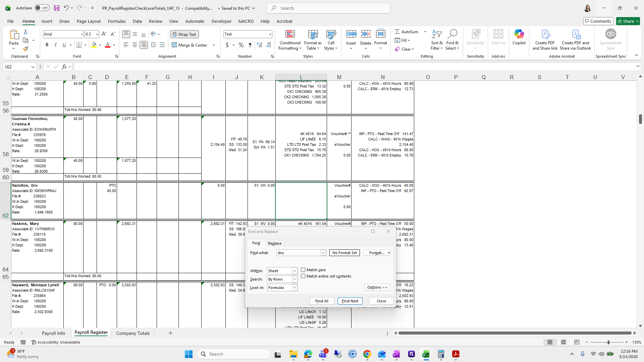Toggle Italic formatting icon
The width and height of the screenshot is (644, 362).
coord(55,45)
